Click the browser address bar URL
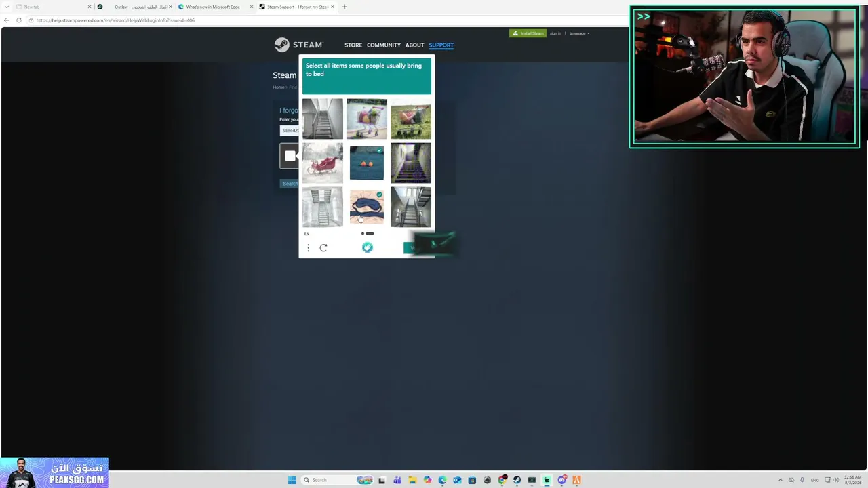 click(x=115, y=20)
